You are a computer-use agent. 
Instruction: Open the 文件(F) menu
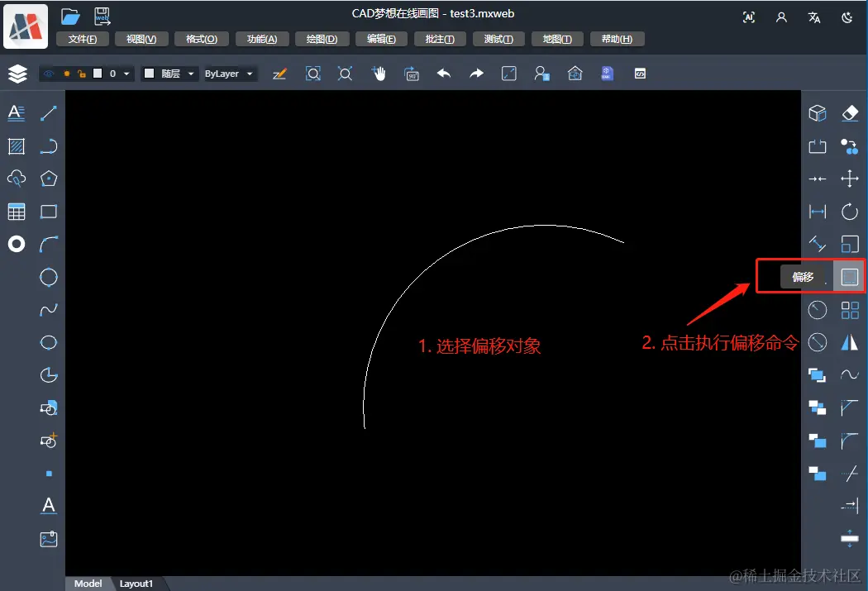(x=83, y=39)
